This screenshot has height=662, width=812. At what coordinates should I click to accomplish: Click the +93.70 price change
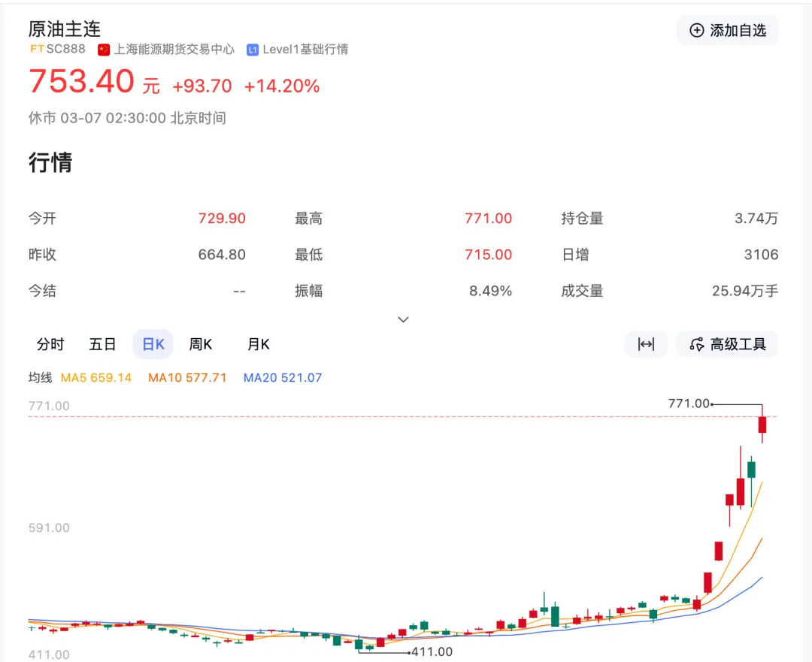[x=202, y=86]
